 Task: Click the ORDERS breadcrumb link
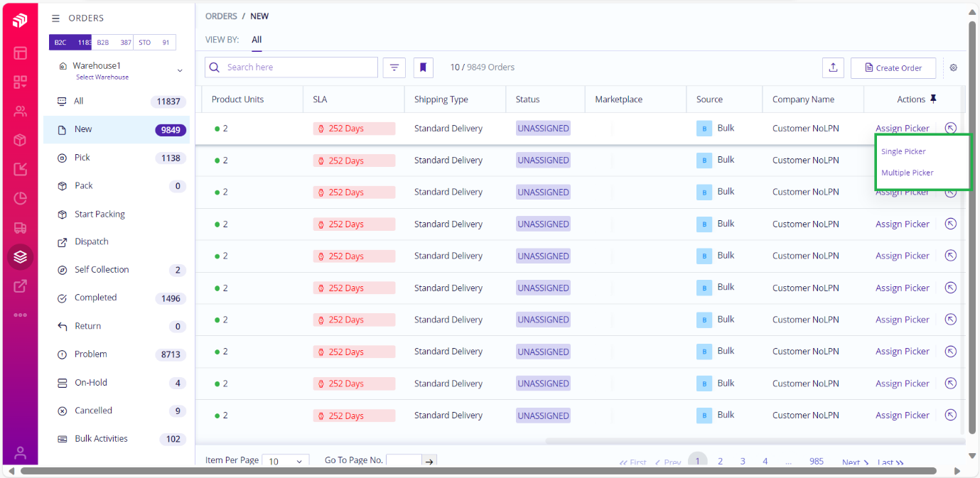tap(221, 16)
